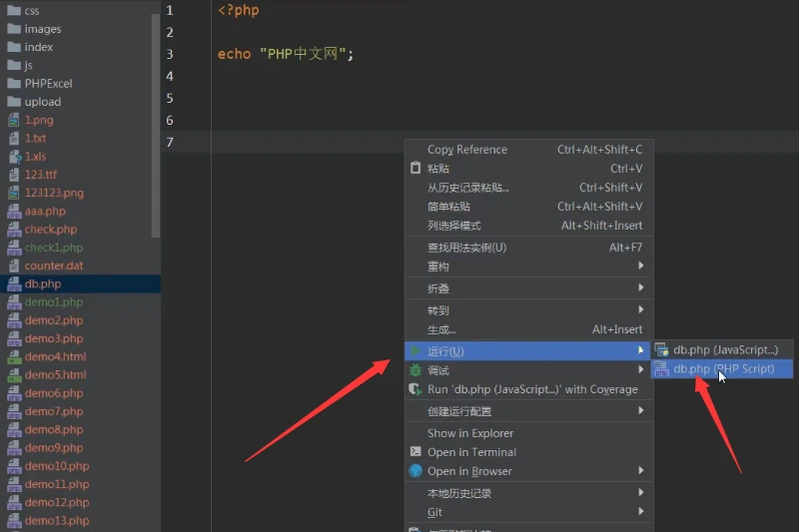This screenshot has height=532, width=799.
Task: Click the index folder icon
Action: click(x=14, y=47)
